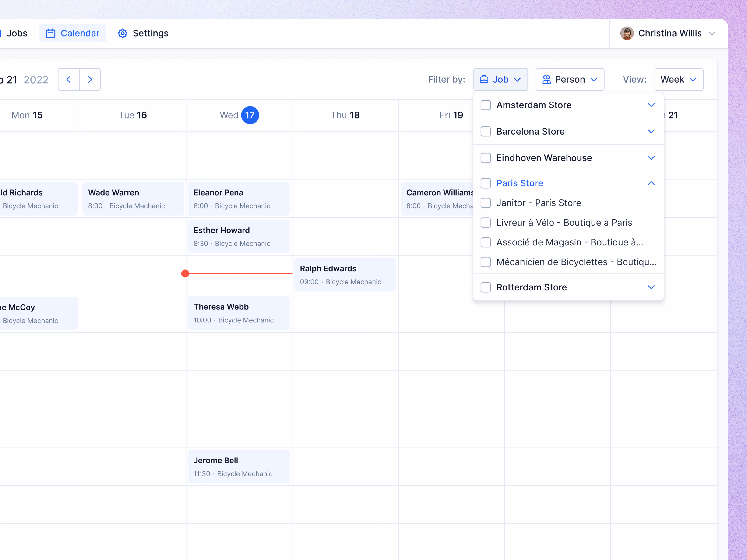747x560 pixels.
Task: Click Christina Willis profile avatar
Action: [627, 33]
